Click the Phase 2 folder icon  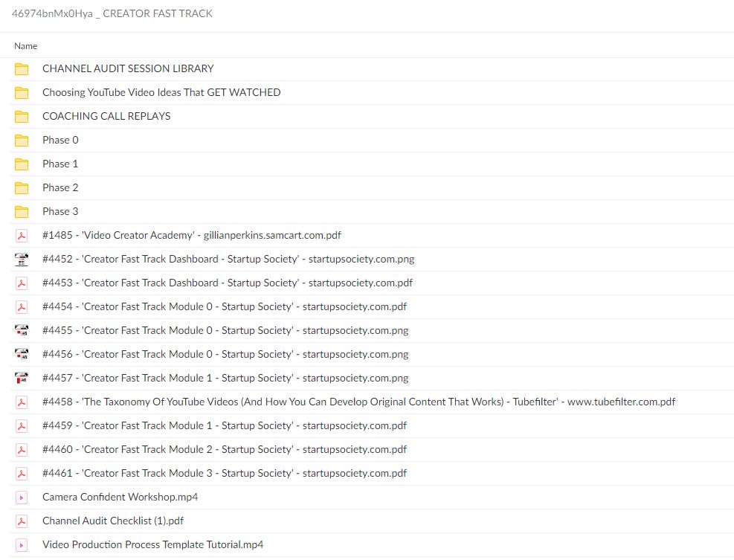[x=21, y=187]
